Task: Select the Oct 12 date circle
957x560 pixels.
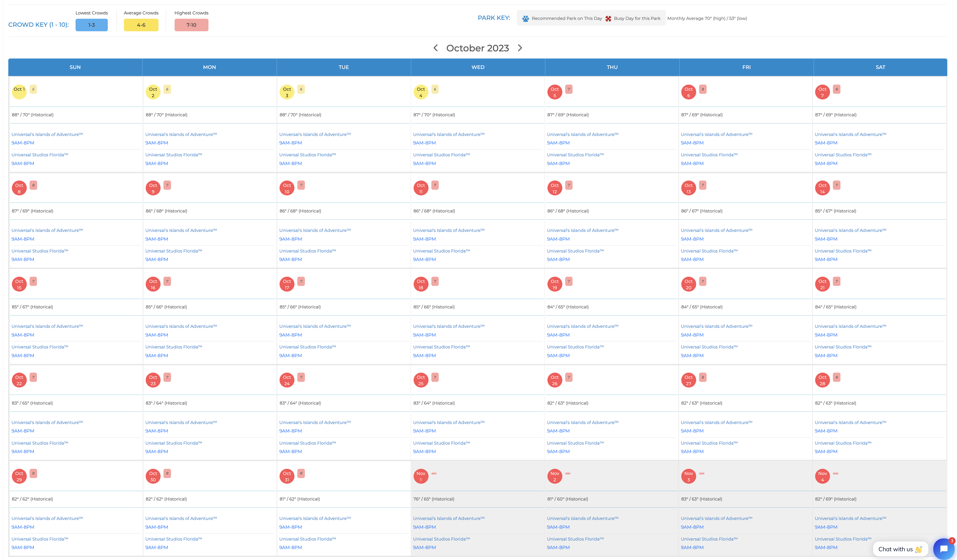Action: (555, 188)
